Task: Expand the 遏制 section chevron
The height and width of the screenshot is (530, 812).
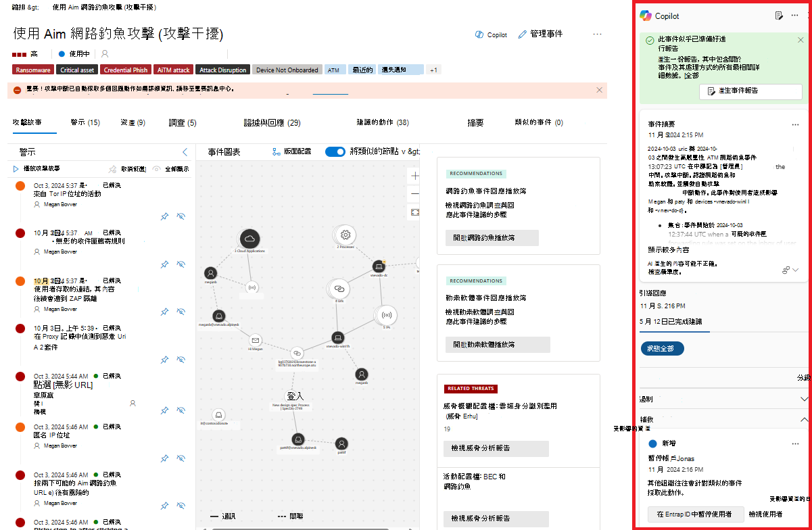Action: tap(804, 399)
